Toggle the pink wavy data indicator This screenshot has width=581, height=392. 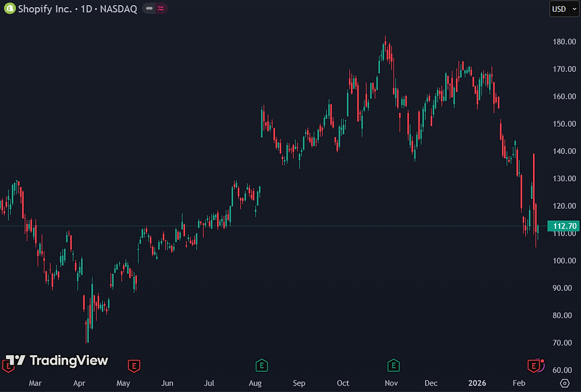click(x=161, y=8)
